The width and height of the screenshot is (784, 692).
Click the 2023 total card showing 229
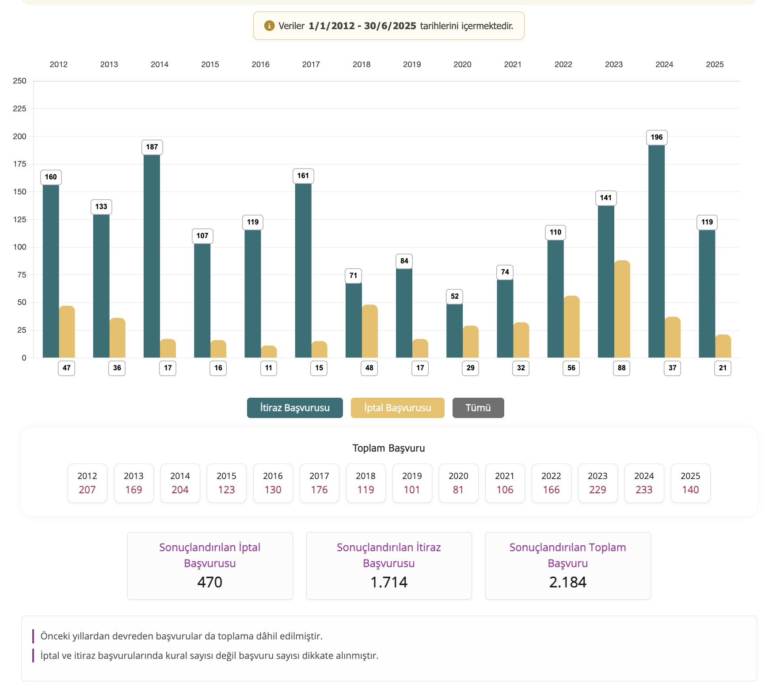click(x=598, y=483)
